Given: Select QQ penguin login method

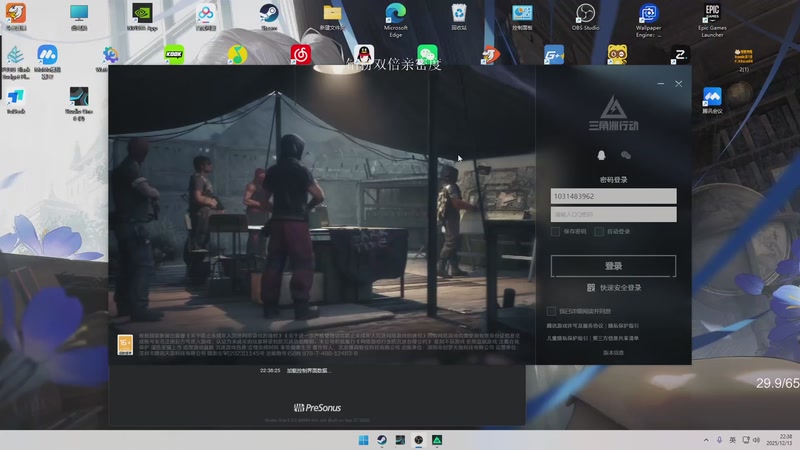Looking at the screenshot, I should pos(601,155).
